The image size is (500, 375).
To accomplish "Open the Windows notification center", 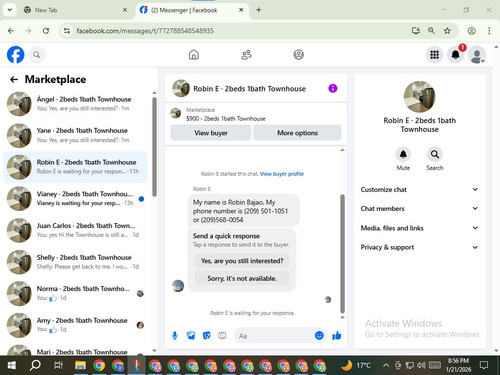I will (x=484, y=365).
